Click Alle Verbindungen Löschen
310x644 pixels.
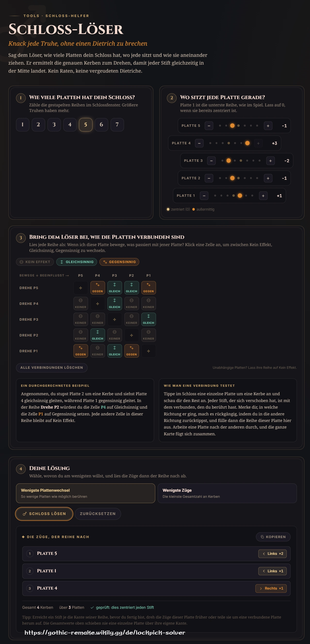pyautogui.click(x=52, y=368)
